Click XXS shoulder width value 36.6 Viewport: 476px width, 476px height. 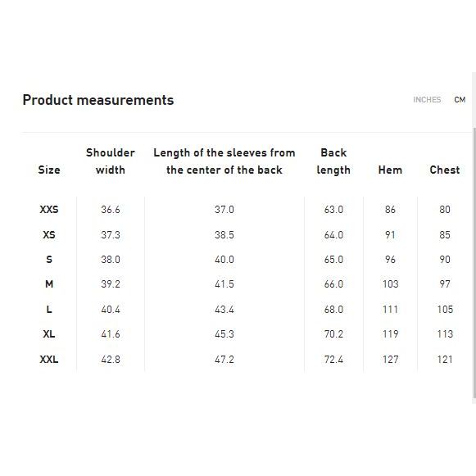[111, 209]
